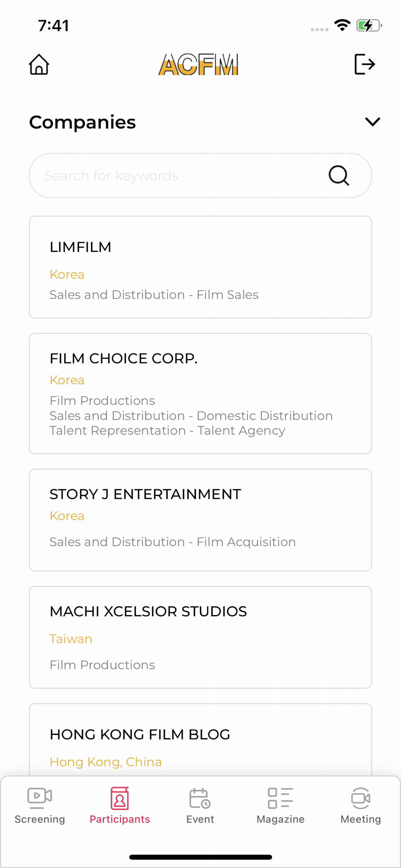The image size is (401, 868).
Task: Open the Event calendar icon
Action: coord(200,798)
